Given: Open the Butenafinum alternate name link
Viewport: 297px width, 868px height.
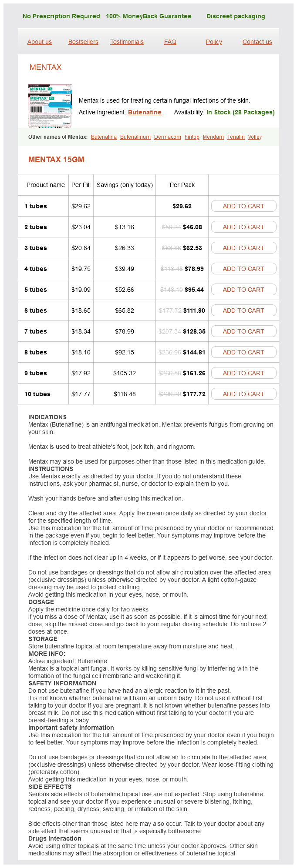Looking at the screenshot, I should coord(135,137).
